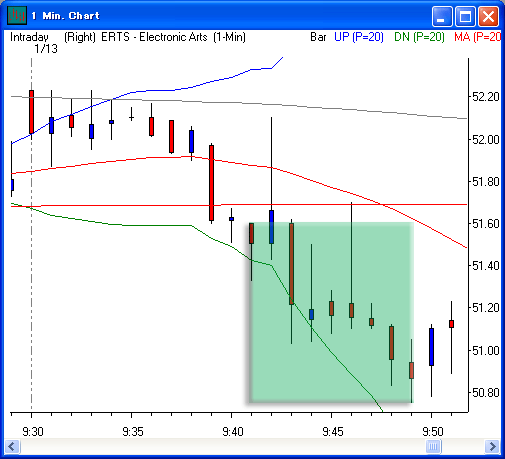505x459 pixels.
Task: Close the 1 Min. Chart window
Action: 488,16
